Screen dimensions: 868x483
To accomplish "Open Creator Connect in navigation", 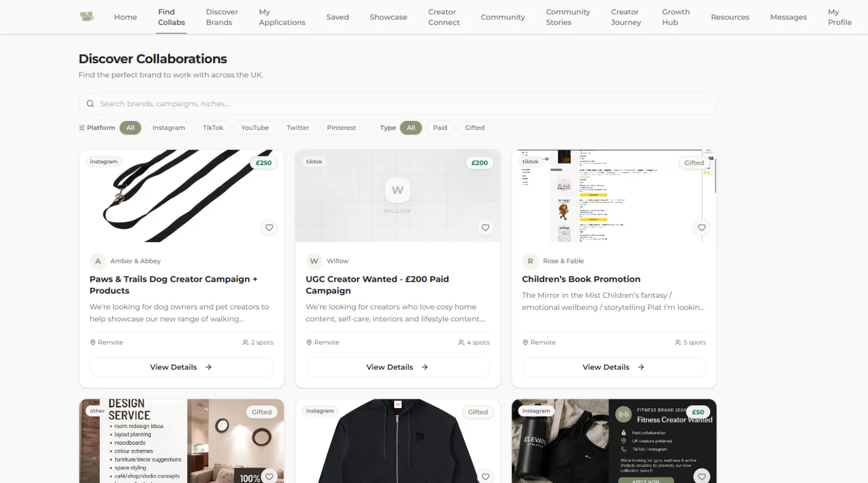I will [444, 17].
